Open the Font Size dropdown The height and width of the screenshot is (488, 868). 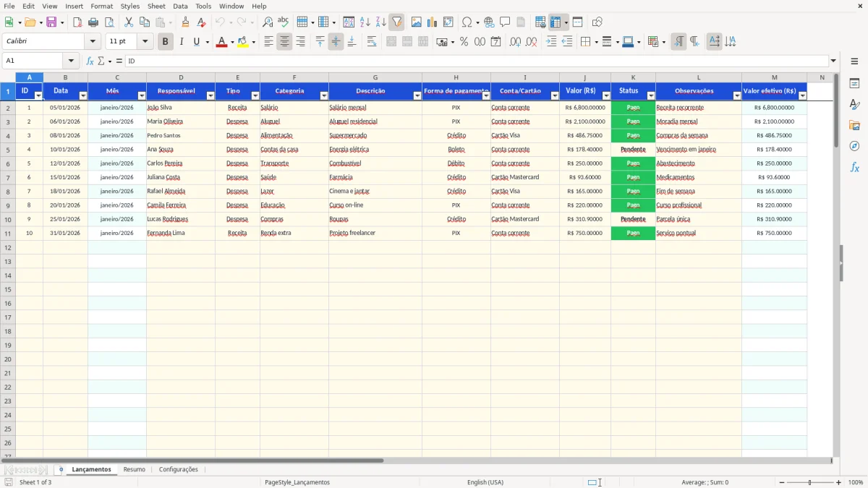pyautogui.click(x=145, y=42)
